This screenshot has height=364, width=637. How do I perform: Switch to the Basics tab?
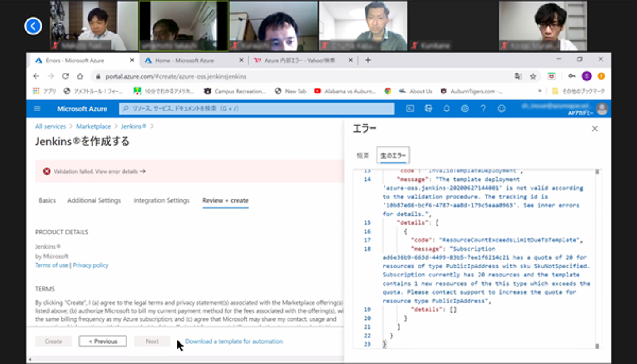47,200
